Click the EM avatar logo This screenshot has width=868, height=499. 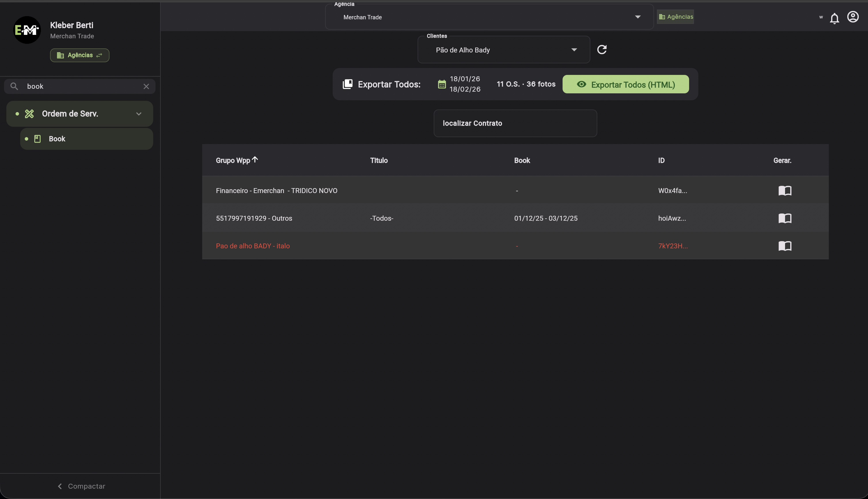[27, 30]
